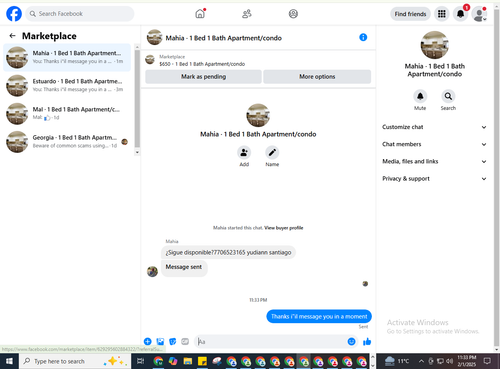
Task: Open Windows notification center icon
Action: 487,361
